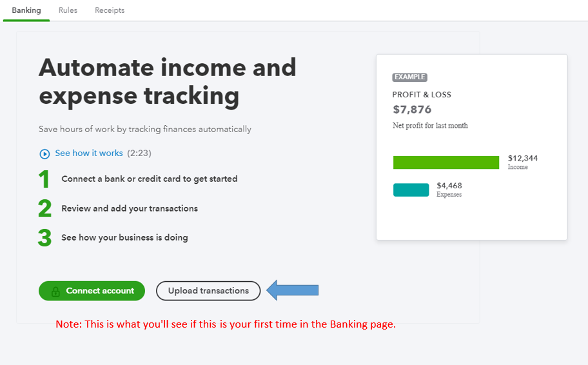Select the green Income bar

click(446, 163)
